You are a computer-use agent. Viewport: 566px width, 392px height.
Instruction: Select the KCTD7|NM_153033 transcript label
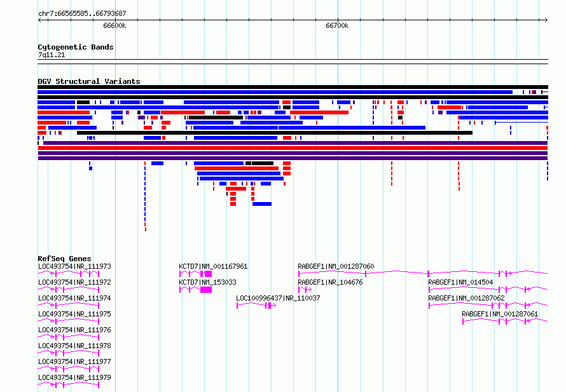click(x=207, y=282)
